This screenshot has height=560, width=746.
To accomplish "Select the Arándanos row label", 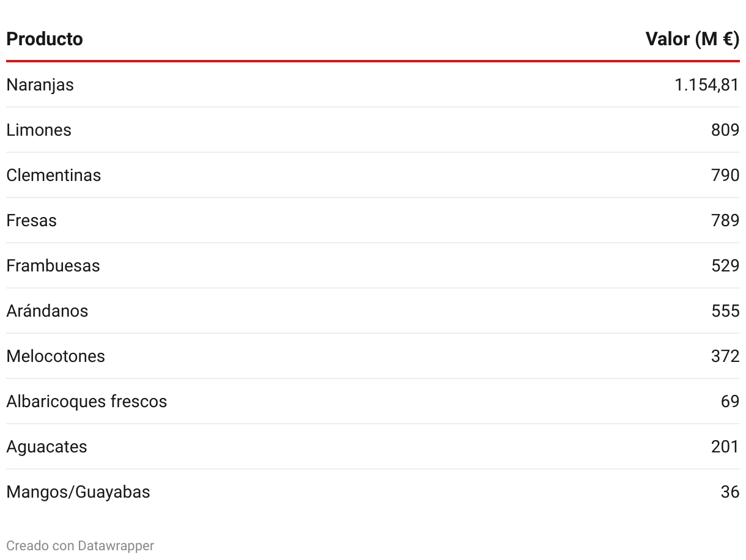I will point(47,311).
